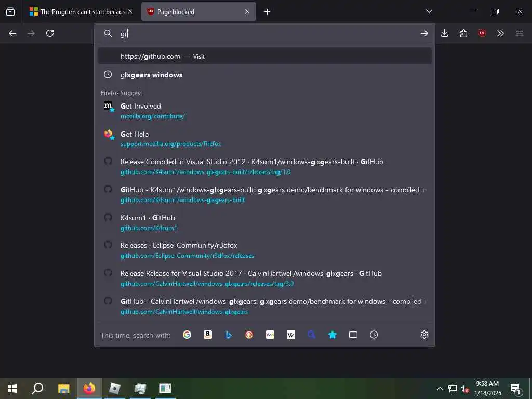Open the uBlock Origin toolbar icon
532x399 pixels.
(x=482, y=33)
